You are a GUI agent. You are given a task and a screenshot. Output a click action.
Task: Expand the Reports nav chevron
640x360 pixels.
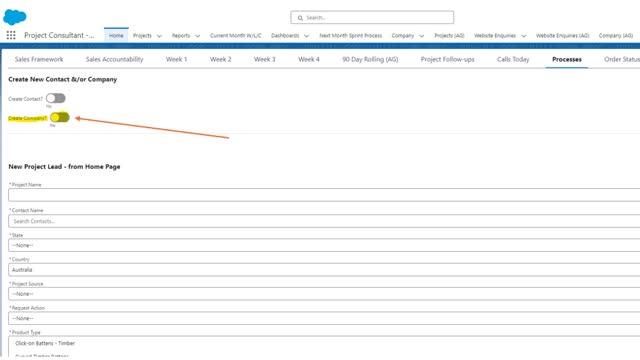tap(198, 36)
